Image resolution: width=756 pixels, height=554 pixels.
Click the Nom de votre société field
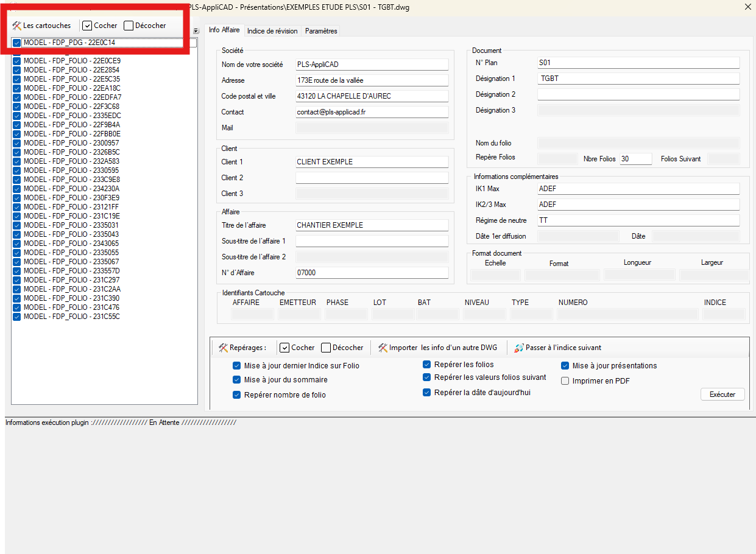pyautogui.click(x=372, y=65)
